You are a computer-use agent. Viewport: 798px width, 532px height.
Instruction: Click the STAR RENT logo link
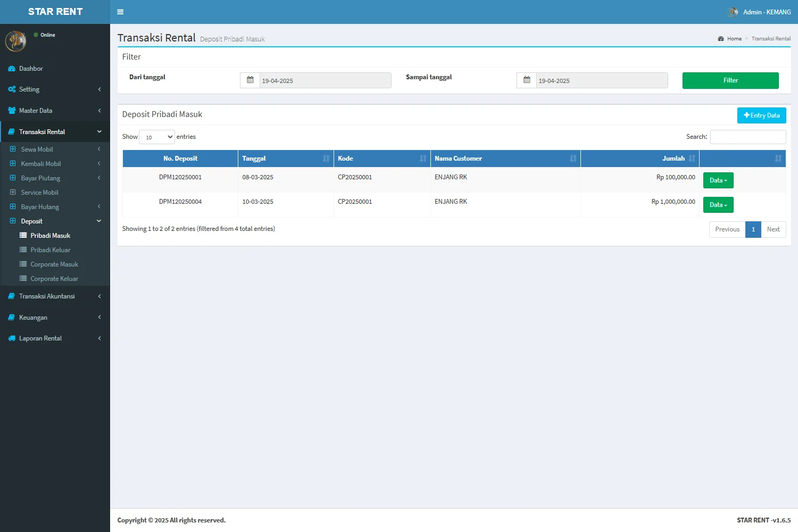point(55,12)
